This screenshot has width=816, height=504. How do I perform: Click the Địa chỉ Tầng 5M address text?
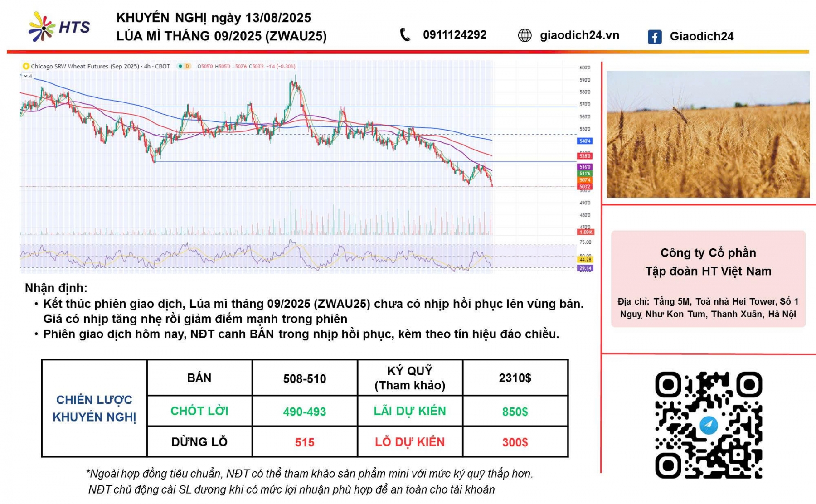[x=708, y=308]
